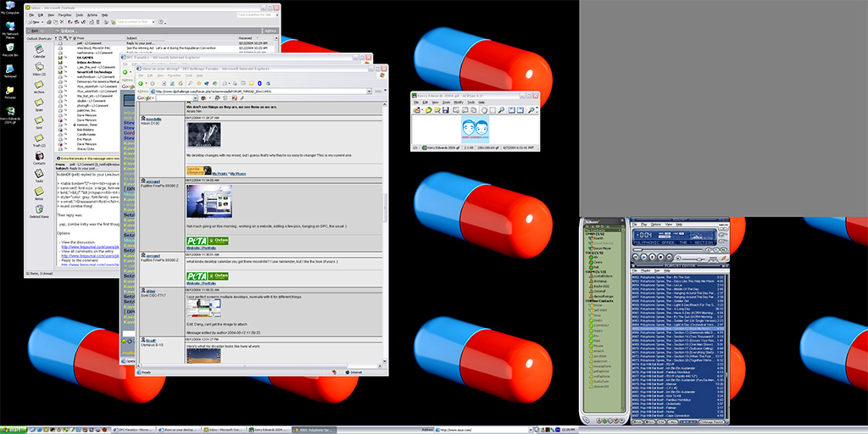Open the contact-to-find dropdown arrow in Outlook
The height and width of the screenshot is (434, 868).
(x=153, y=22)
